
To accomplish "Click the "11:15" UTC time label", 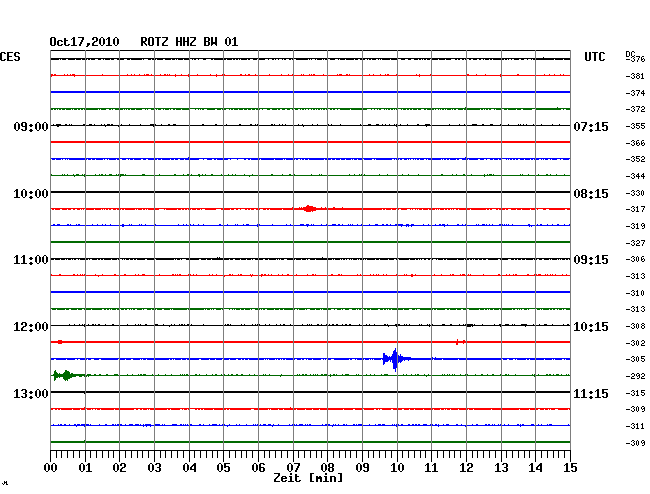I will (591, 393).
